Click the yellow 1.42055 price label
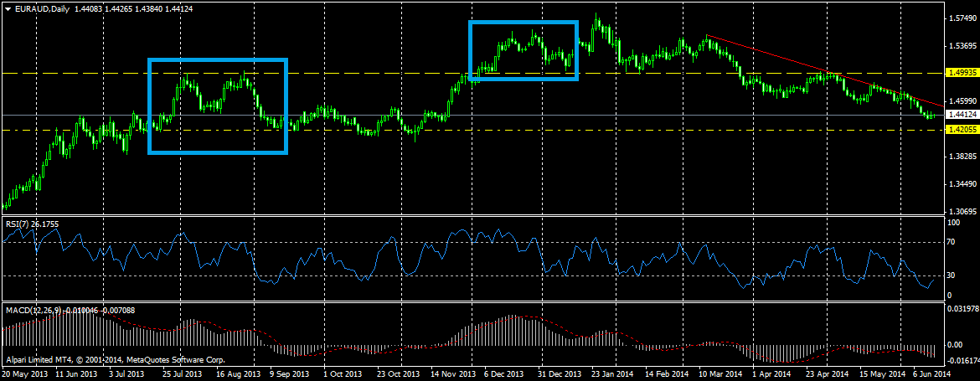980x381 pixels. (x=962, y=129)
